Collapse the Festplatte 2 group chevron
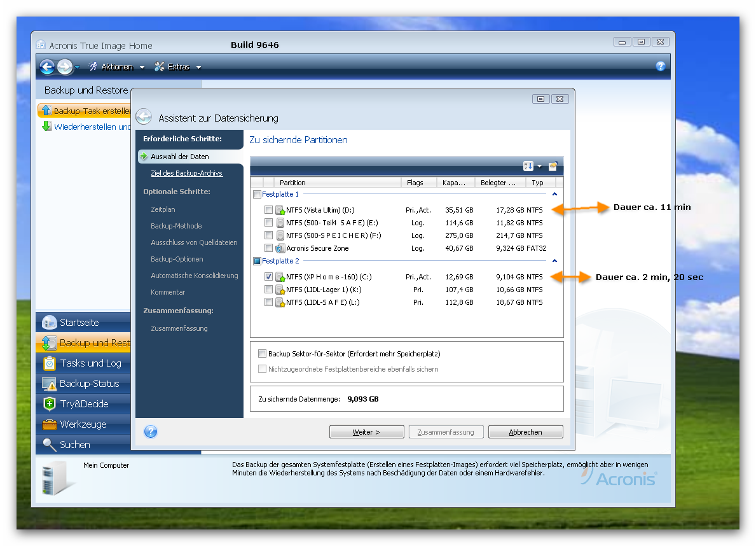 [554, 261]
